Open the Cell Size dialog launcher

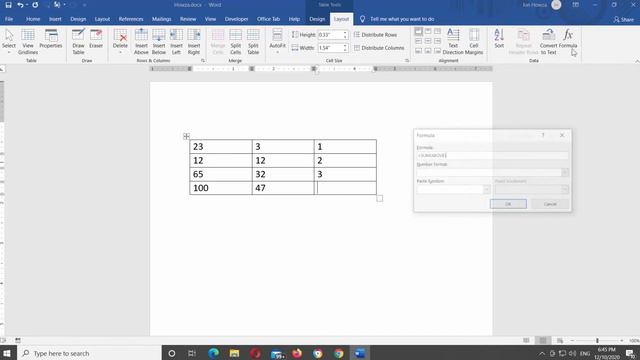pyautogui.click(x=407, y=61)
